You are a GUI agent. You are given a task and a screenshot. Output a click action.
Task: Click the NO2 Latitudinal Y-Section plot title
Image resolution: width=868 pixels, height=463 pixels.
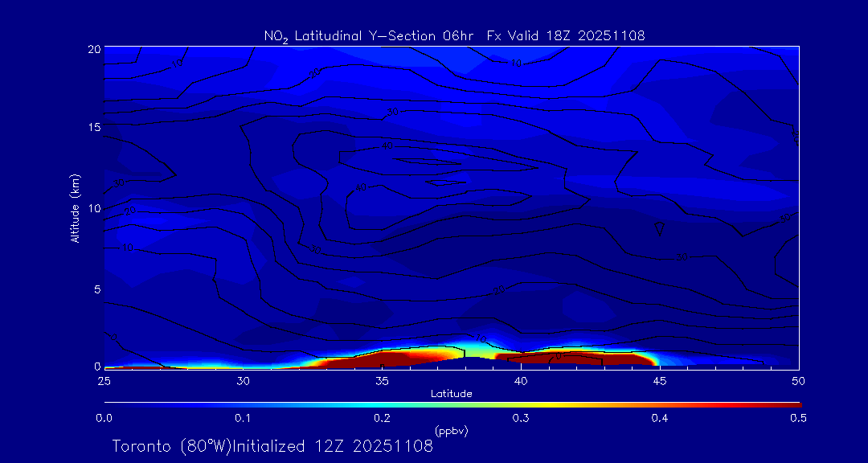[454, 35]
